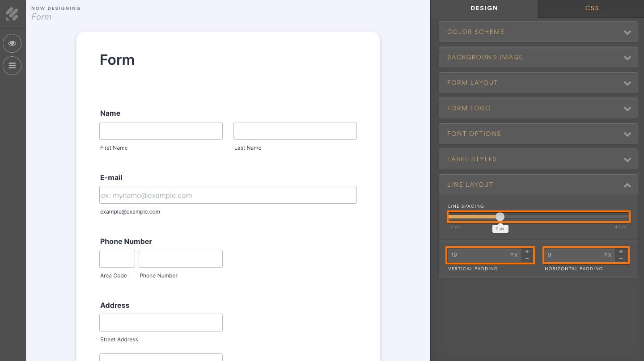
Task: Decrease vertical padding with the minus stepper
Action: point(527,258)
